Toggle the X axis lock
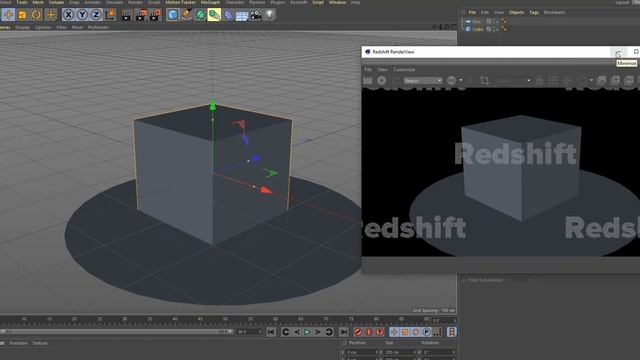The image size is (640, 360). click(69, 15)
